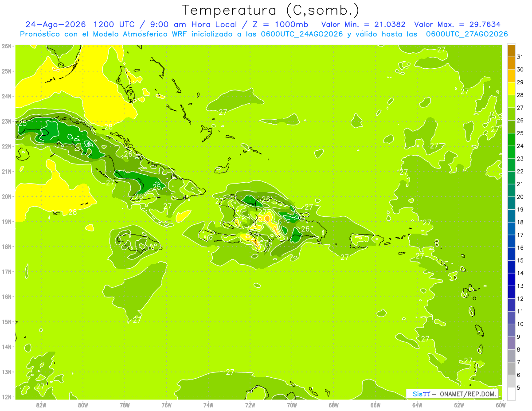The height and width of the screenshot is (411, 532).
Task: Click the '16N' latitude axis label
Action: [x=7, y=297]
